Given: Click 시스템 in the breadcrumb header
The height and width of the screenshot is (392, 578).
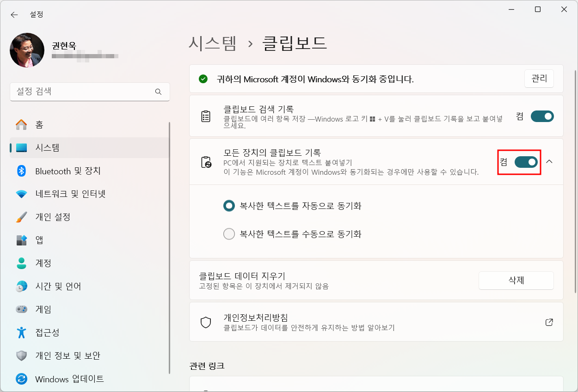Looking at the screenshot, I should [213, 43].
